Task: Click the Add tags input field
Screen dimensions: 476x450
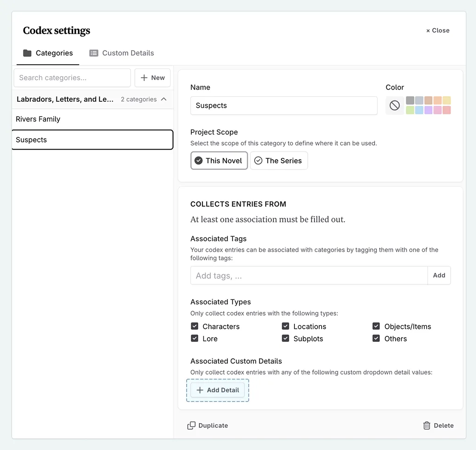Action: point(309,276)
